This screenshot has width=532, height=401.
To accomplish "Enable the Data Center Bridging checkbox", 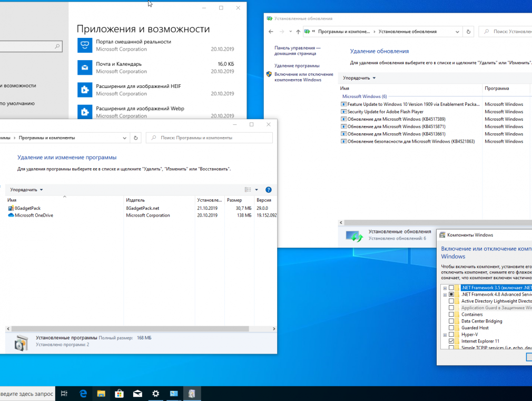I will [451, 321].
